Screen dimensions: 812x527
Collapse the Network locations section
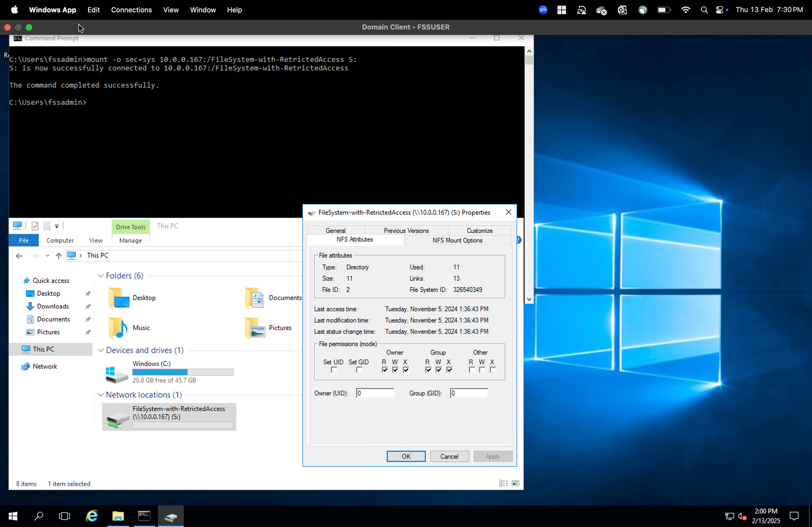click(101, 395)
